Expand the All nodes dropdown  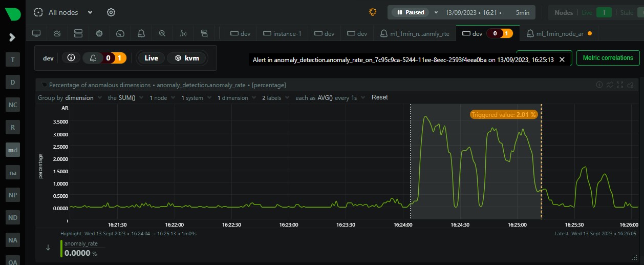(90, 12)
